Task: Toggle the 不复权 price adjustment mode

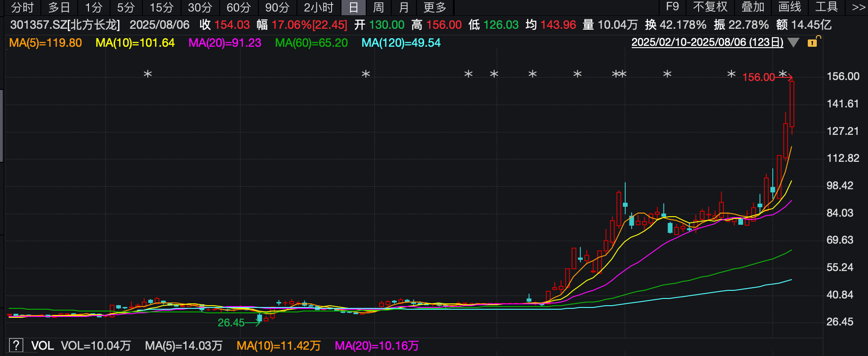Action: tap(710, 7)
